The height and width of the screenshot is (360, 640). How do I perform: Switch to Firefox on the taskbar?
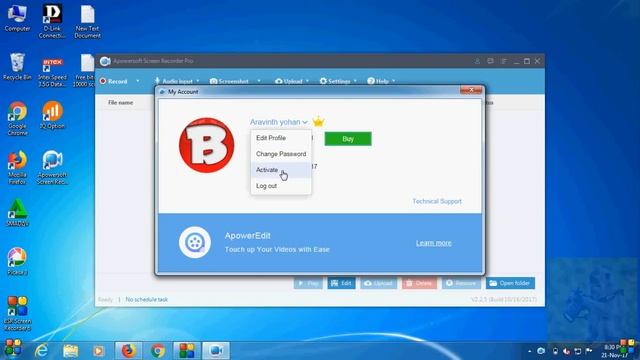coord(129,351)
